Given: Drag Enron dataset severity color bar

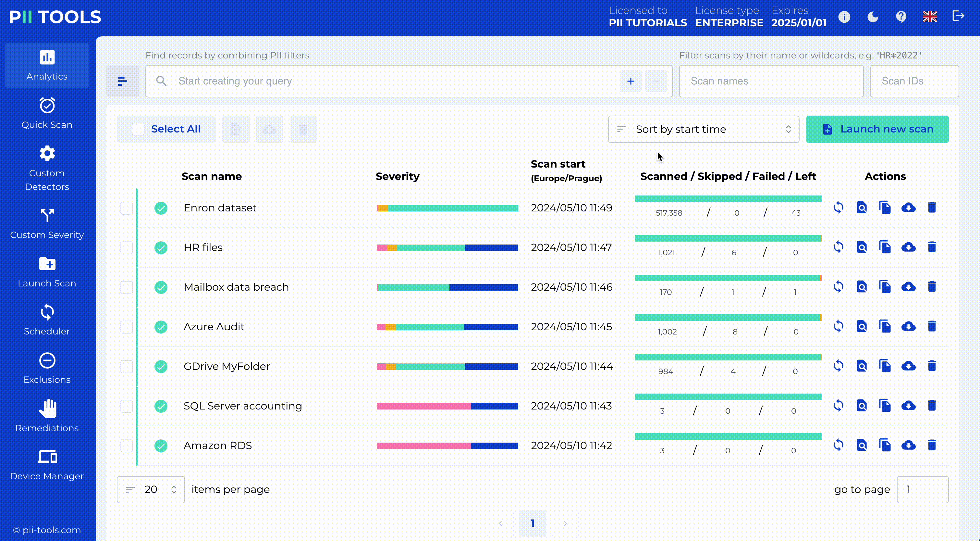Looking at the screenshot, I should click(447, 208).
